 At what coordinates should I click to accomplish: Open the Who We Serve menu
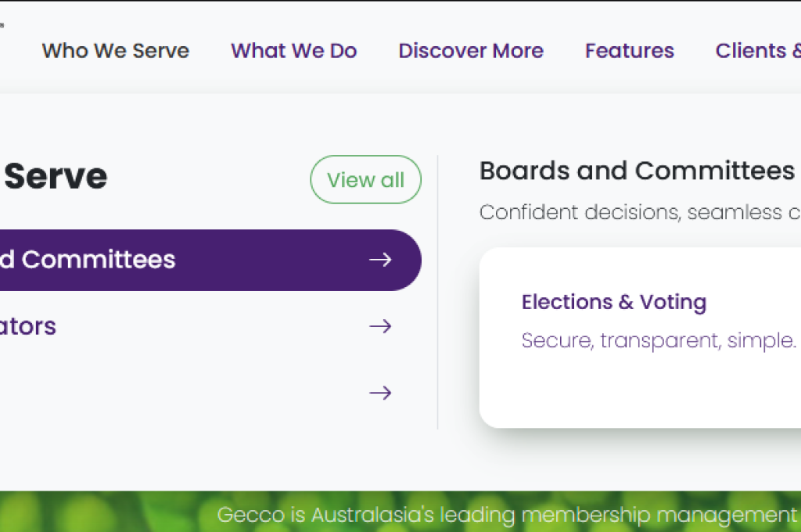[115, 51]
